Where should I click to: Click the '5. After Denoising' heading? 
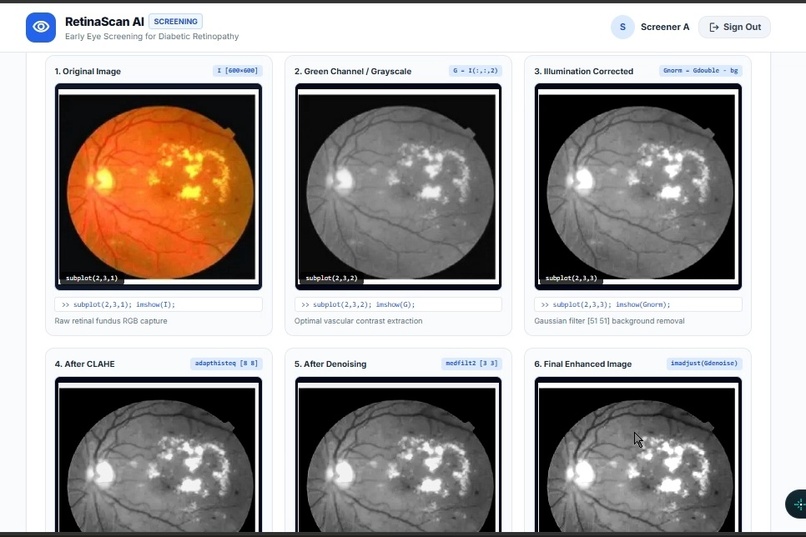(331, 364)
